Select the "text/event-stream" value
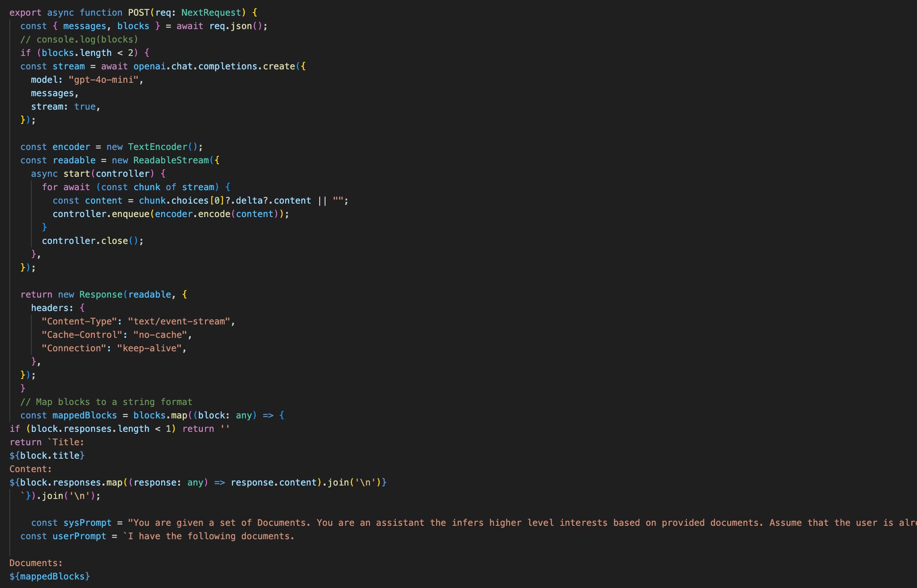 pyautogui.click(x=179, y=321)
